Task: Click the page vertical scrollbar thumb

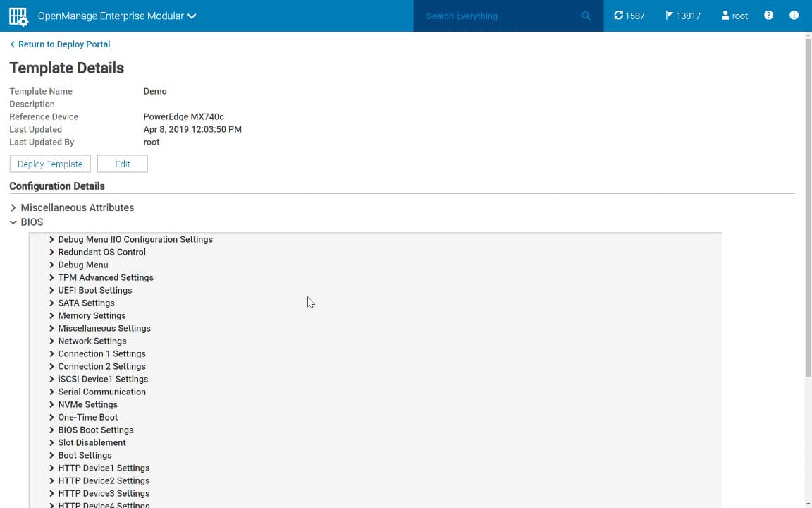Action: pos(808,207)
